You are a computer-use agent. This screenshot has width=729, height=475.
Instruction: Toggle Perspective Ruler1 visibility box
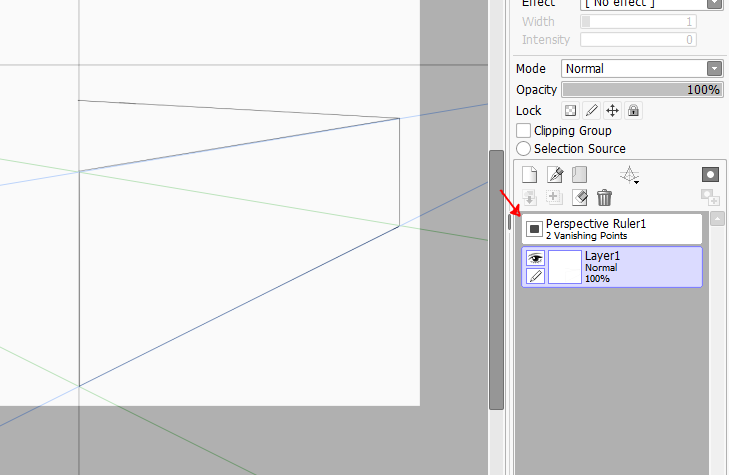534,229
